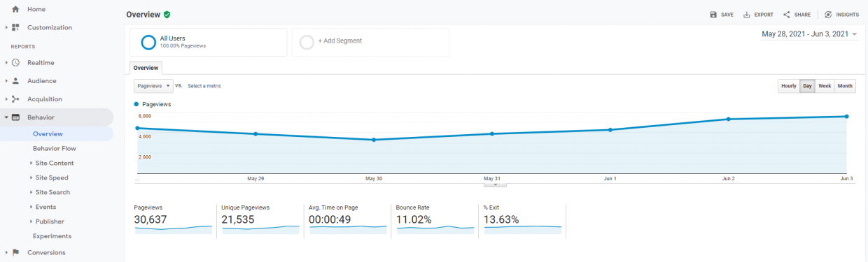Click the empty Add Segment circle
This screenshot has height=262, width=868.
coord(307,42)
